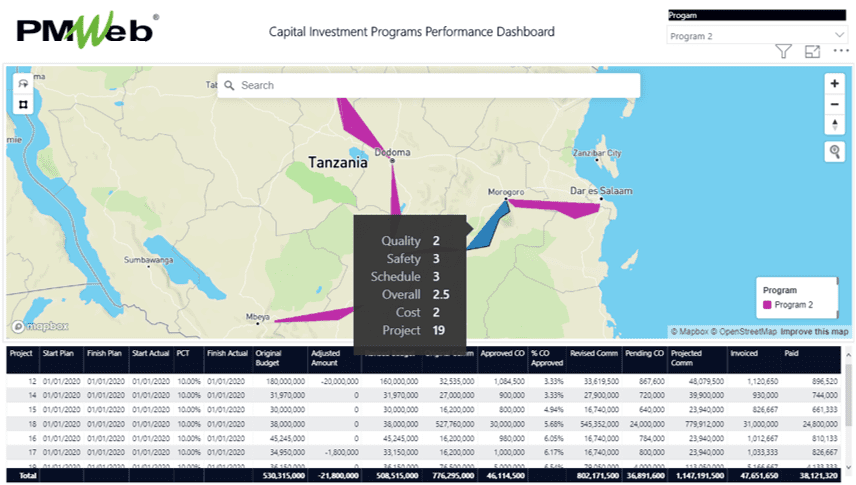The width and height of the screenshot is (856, 485).
Task: Open the filter funnel icon above map
Action: (x=784, y=51)
